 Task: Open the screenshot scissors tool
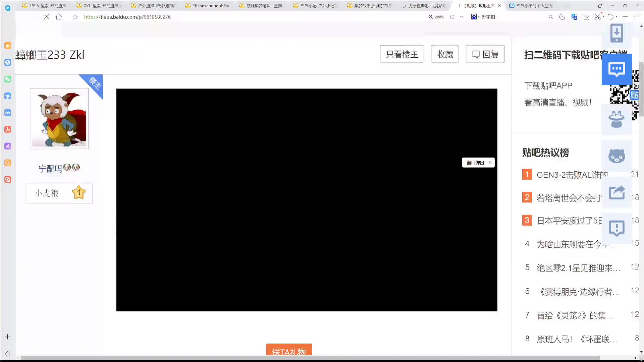pyautogui.click(x=597, y=17)
